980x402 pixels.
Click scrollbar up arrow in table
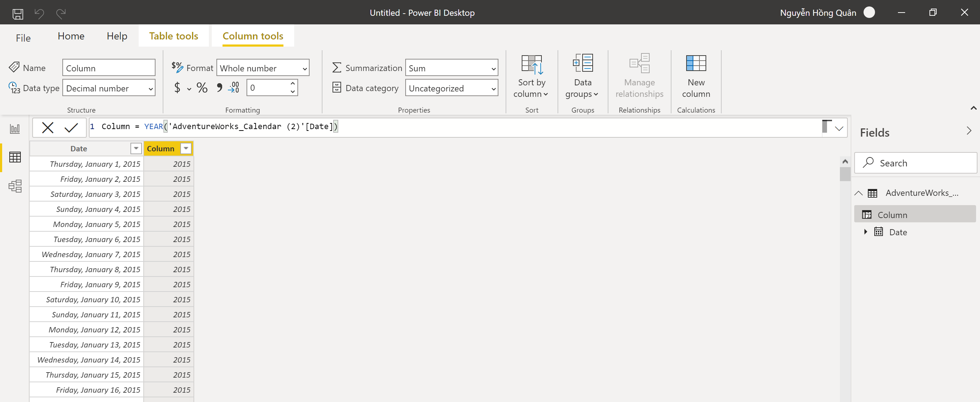point(845,162)
